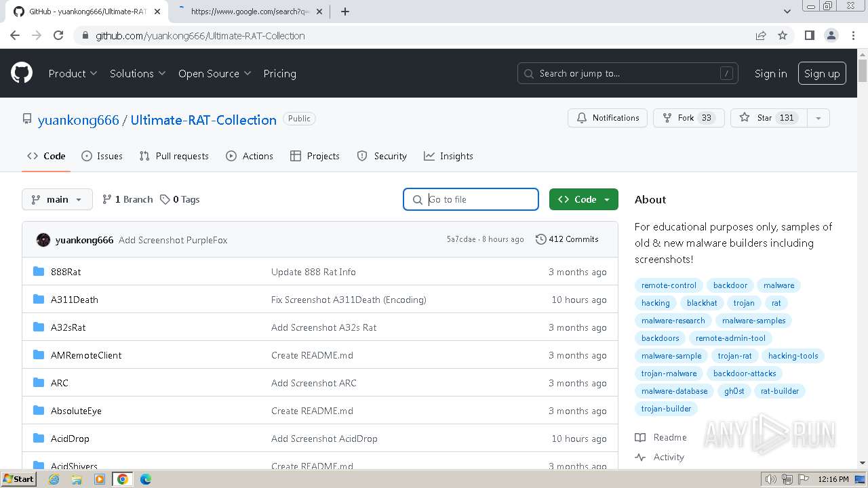
Task: Open commit 5a7cdae hash link
Action: point(461,239)
